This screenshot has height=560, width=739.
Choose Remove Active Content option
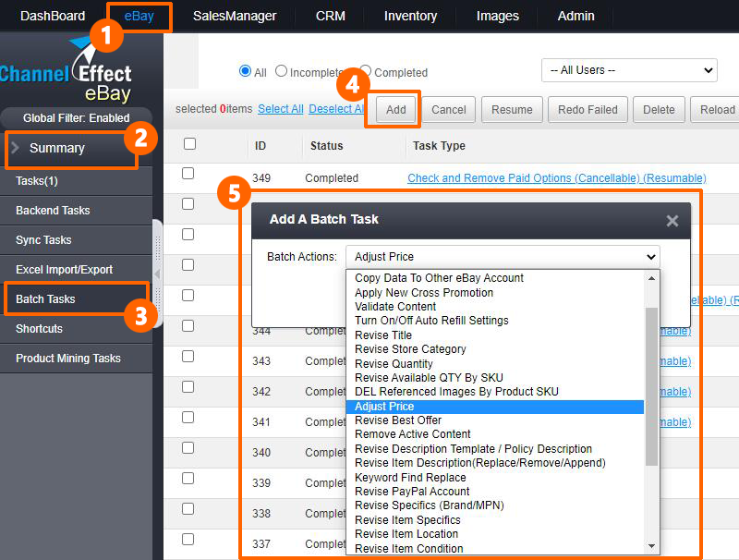[x=495, y=434]
